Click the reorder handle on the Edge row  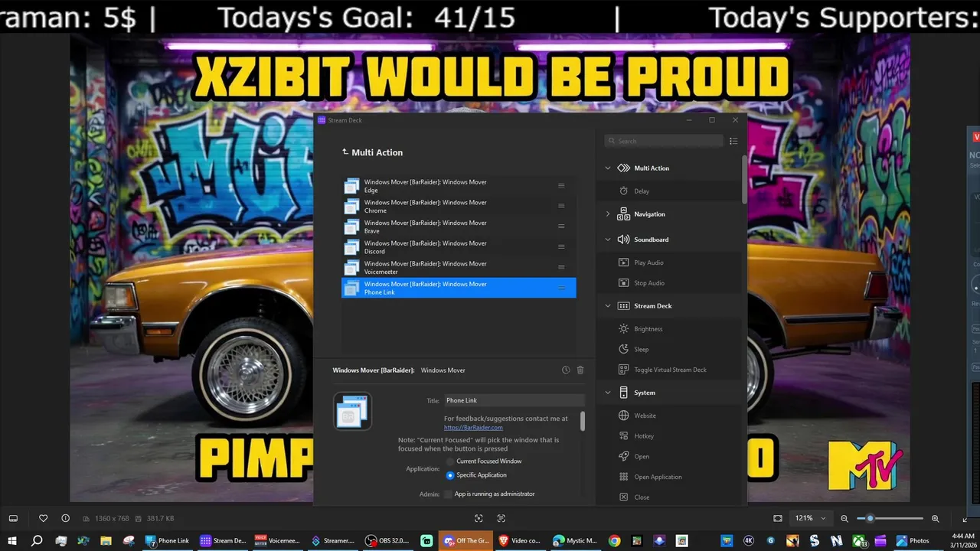(x=561, y=186)
